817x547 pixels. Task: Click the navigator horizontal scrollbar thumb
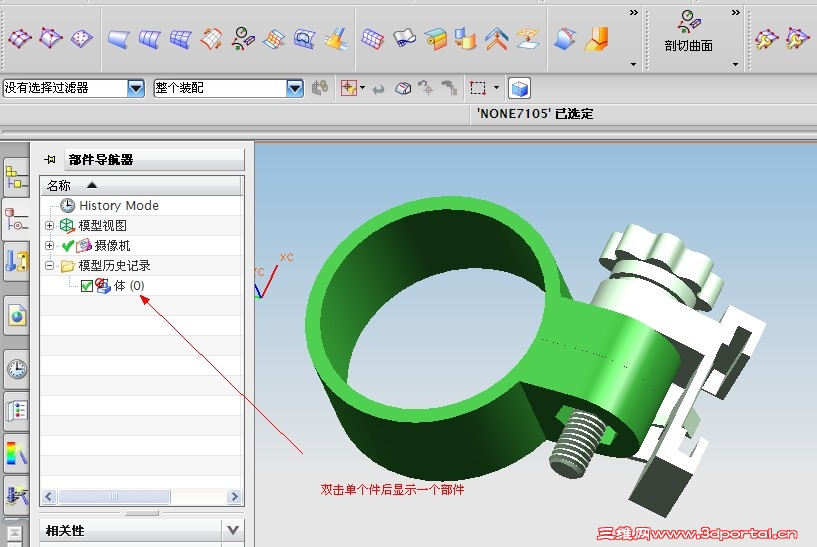click(x=115, y=496)
